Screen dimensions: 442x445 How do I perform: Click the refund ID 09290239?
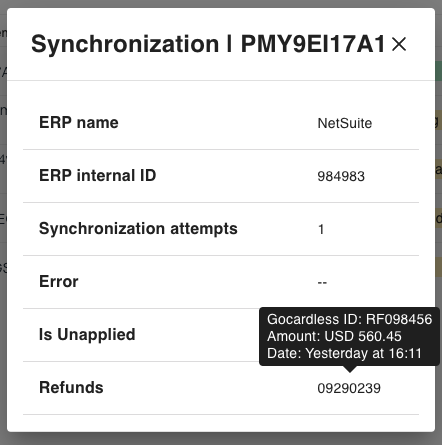pyautogui.click(x=349, y=388)
